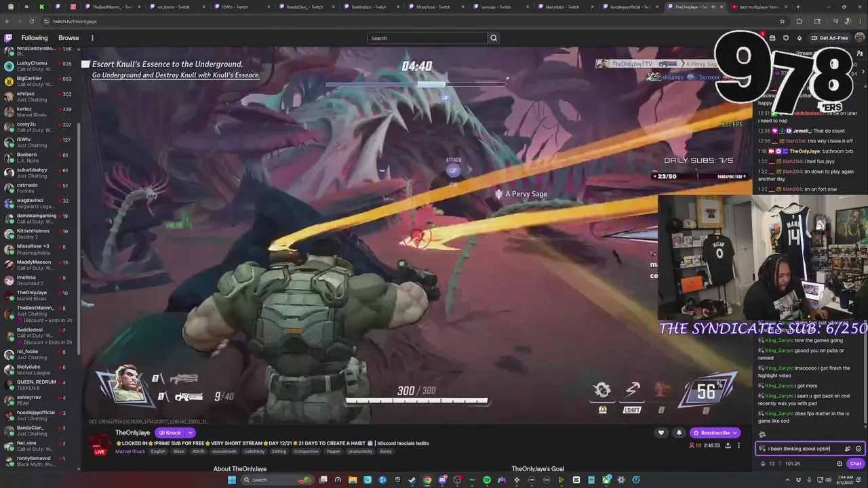Viewport: 868px width, 488px height.
Task: Share the stream with the share icon
Action: (x=728, y=445)
